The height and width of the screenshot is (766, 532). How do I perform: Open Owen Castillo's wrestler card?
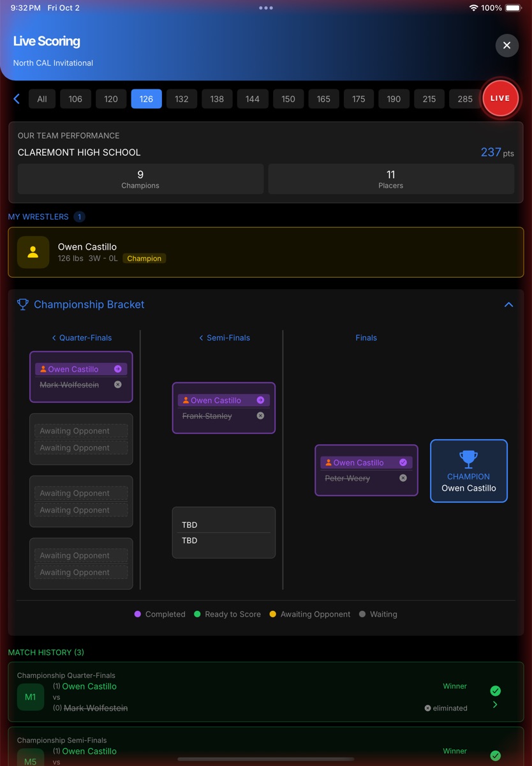click(266, 252)
